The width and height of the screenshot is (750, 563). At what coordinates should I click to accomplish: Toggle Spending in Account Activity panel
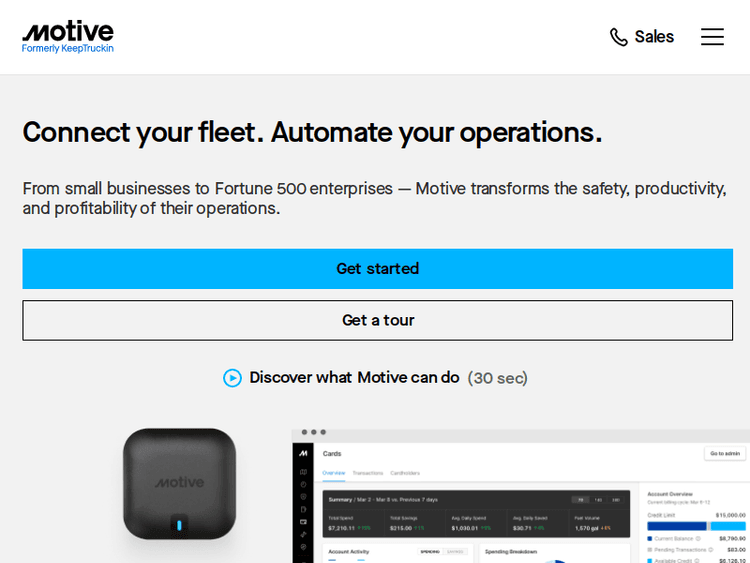(x=430, y=551)
